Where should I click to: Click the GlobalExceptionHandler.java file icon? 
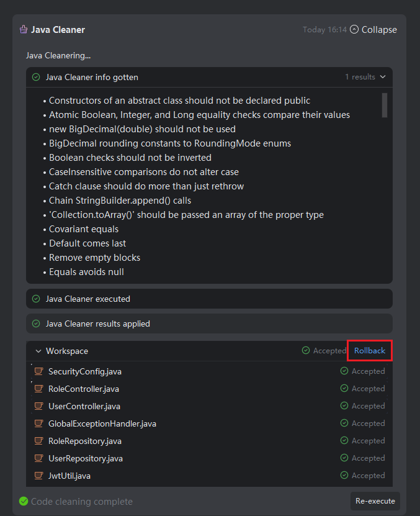click(x=38, y=423)
